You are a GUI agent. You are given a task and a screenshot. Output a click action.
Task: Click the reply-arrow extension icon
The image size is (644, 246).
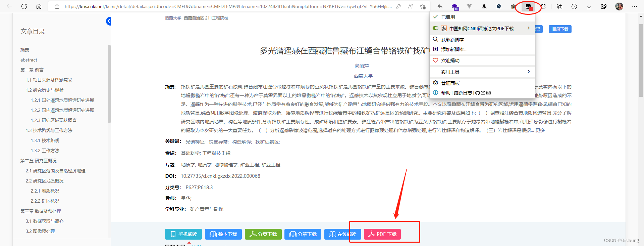pos(440,6)
